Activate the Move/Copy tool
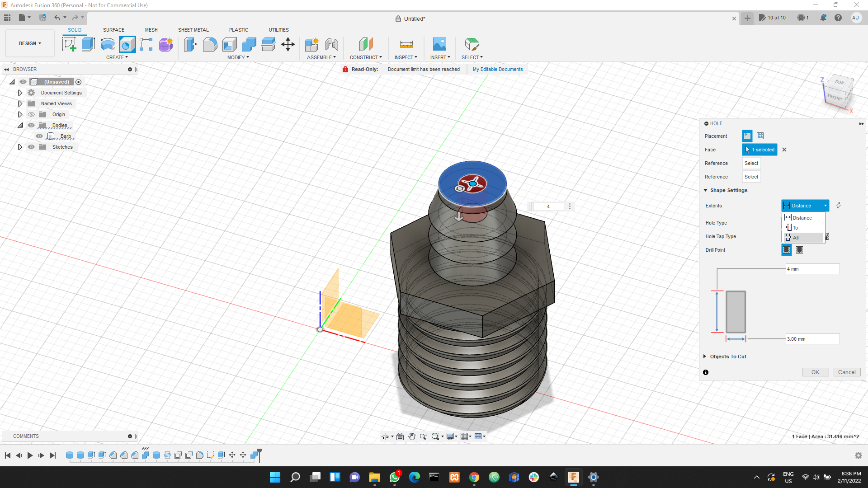 288,44
